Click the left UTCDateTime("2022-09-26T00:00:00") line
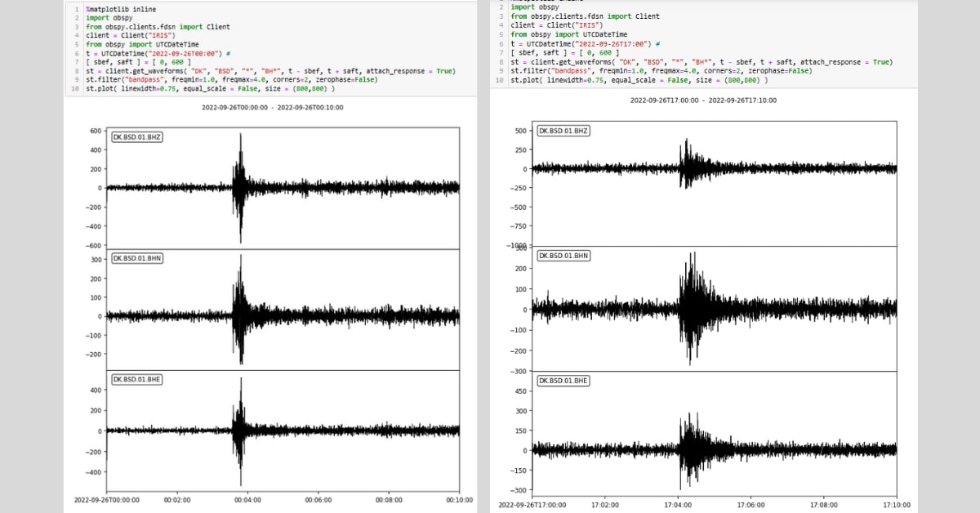 click(x=158, y=52)
